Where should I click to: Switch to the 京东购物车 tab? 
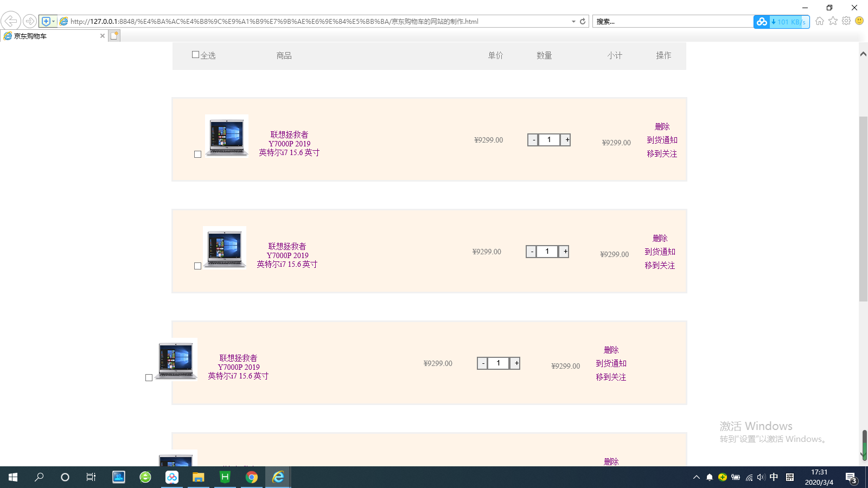tap(53, 36)
